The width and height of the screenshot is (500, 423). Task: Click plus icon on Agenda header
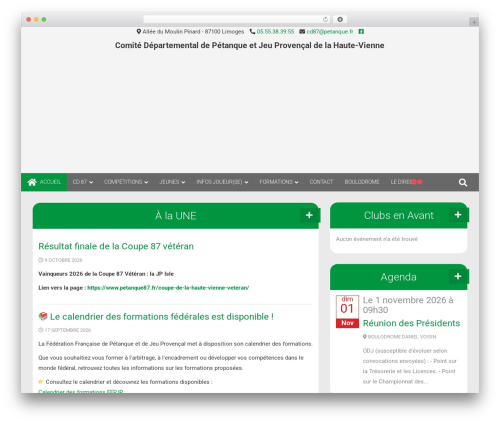click(x=458, y=276)
